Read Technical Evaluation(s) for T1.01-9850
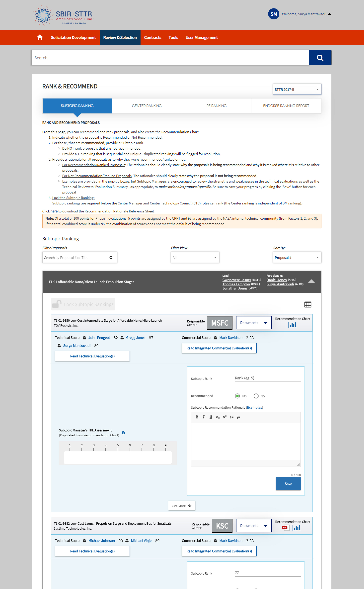Screen dimensions: 364x589 pyautogui.click(x=92, y=356)
